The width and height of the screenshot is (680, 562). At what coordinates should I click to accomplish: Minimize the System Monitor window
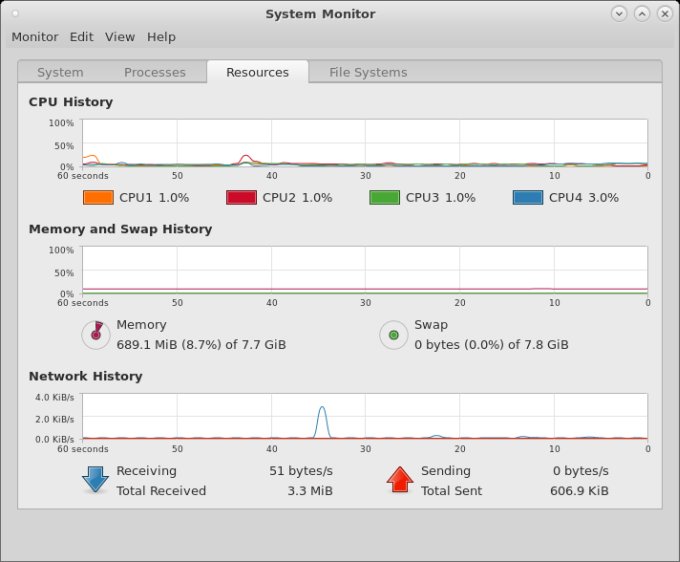pos(619,13)
